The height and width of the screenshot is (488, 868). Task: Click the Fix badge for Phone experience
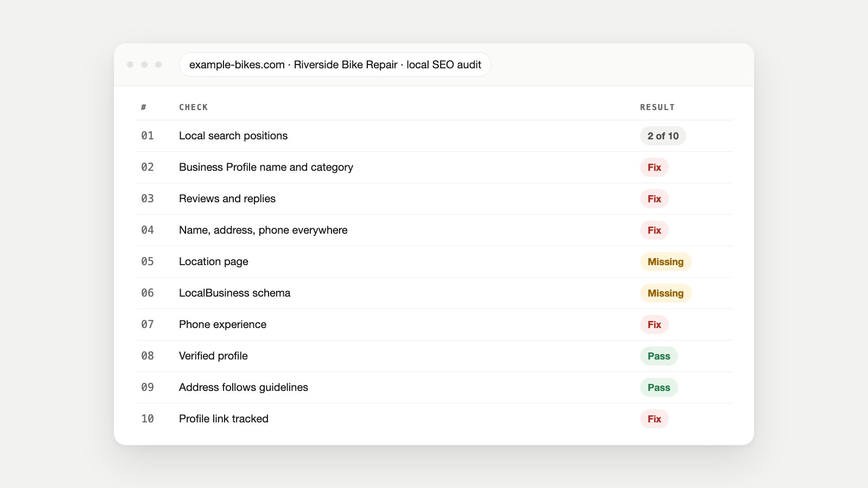pyautogui.click(x=654, y=325)
